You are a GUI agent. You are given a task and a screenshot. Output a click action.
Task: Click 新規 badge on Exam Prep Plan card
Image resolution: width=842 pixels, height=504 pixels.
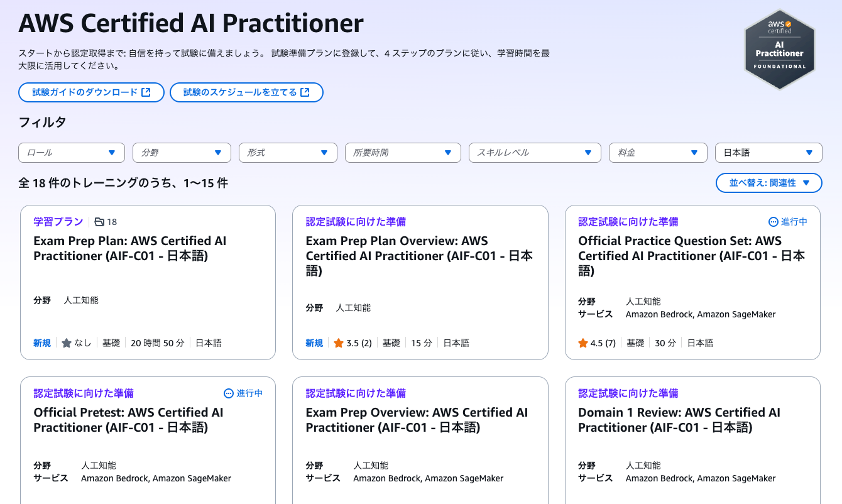(x=42, y=343)
